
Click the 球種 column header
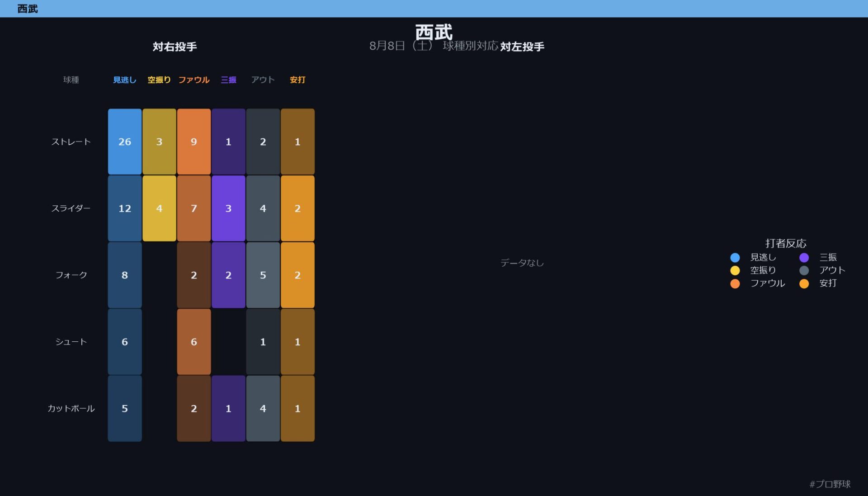(x=71, y=80)
